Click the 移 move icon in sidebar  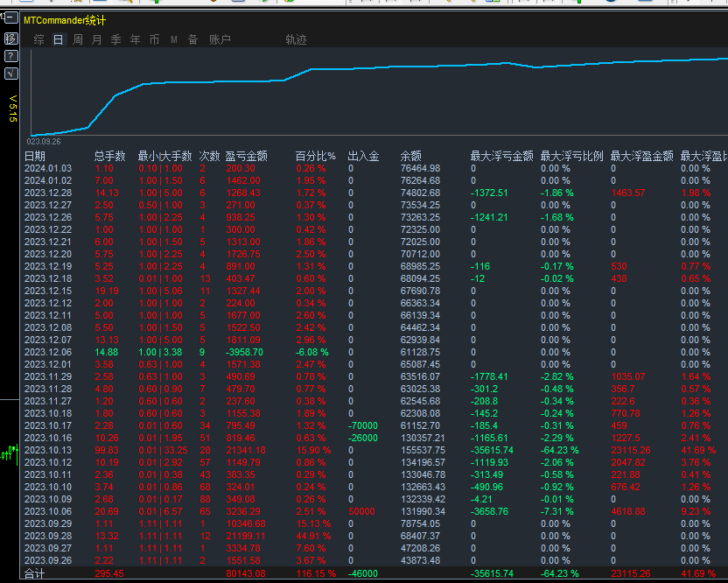tap(10, 39)
